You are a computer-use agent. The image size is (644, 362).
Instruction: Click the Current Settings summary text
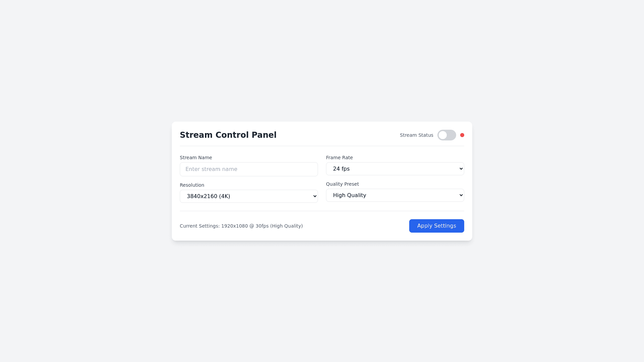point(241,226)
